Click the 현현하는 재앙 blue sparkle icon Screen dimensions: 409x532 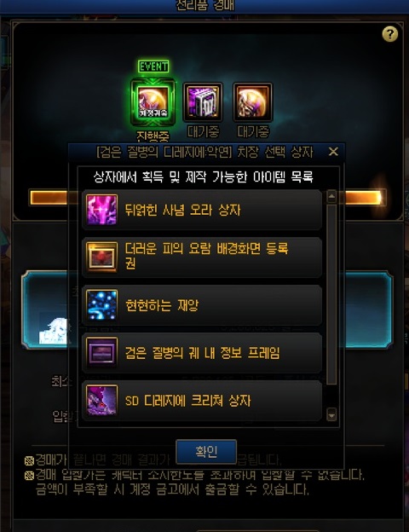pos(101,305)
